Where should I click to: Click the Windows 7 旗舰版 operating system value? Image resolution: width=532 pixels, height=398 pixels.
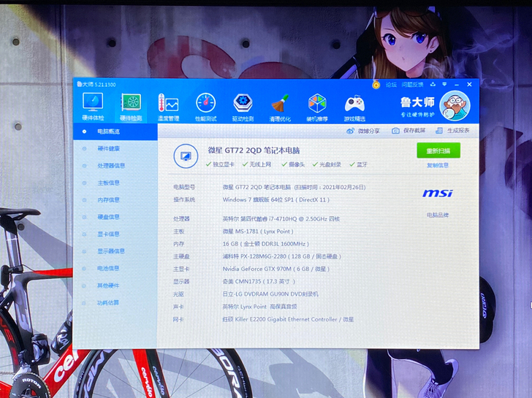(275, 200)
